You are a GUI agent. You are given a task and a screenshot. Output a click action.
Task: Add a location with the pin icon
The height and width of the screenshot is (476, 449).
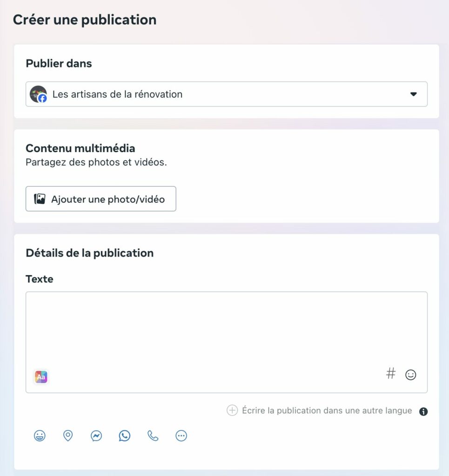coord(68,436)
